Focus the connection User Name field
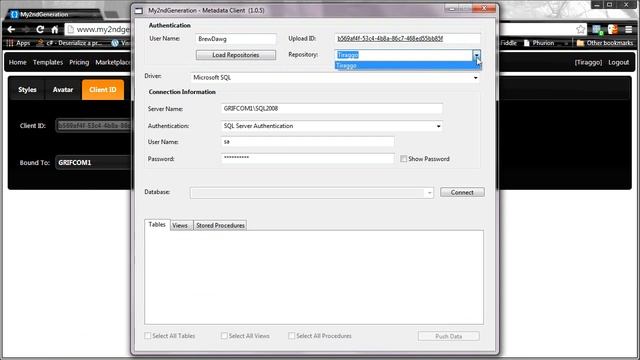Viewport: 640px width, 360px height. (307, 142)
